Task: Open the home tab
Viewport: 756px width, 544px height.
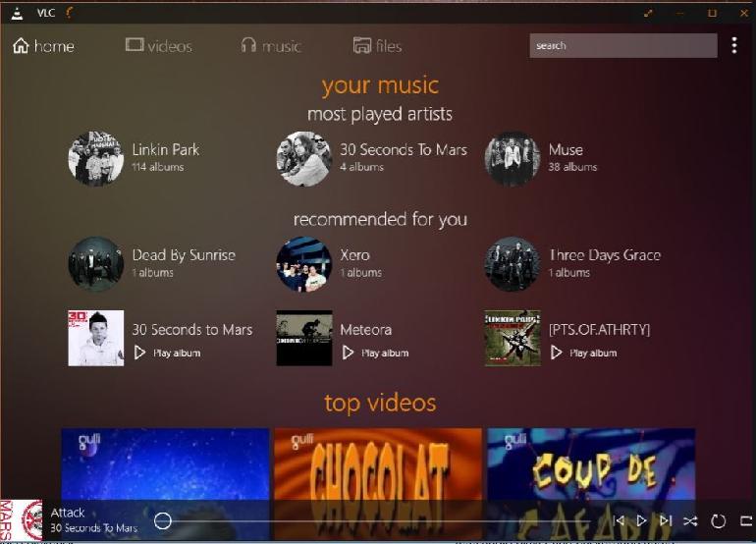Action: [x=43, y=46]
